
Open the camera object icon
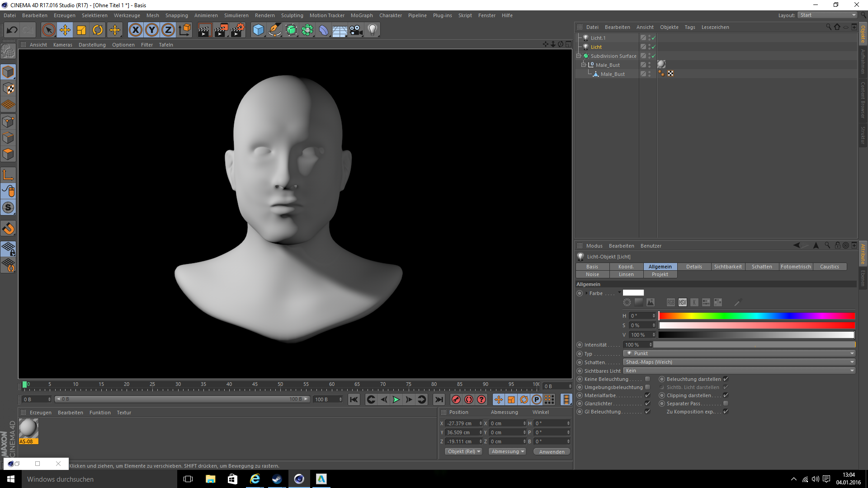356,30
